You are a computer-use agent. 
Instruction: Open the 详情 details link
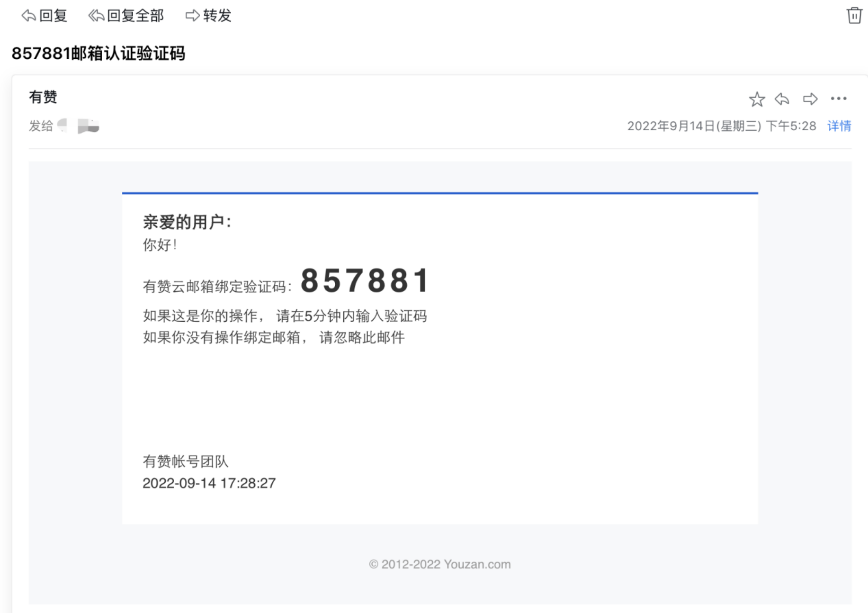pos(839,126)
